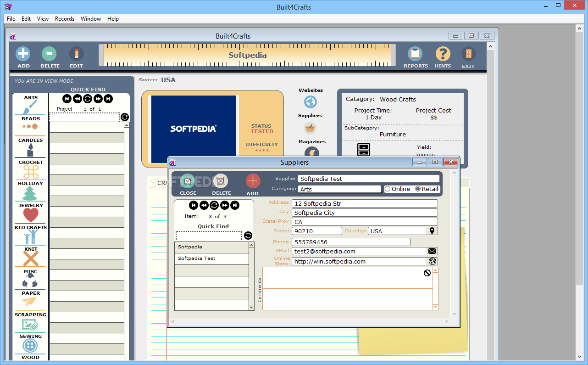
Task: Open the Edit menu
Action: pyautogui.click(x=26, y=19)
